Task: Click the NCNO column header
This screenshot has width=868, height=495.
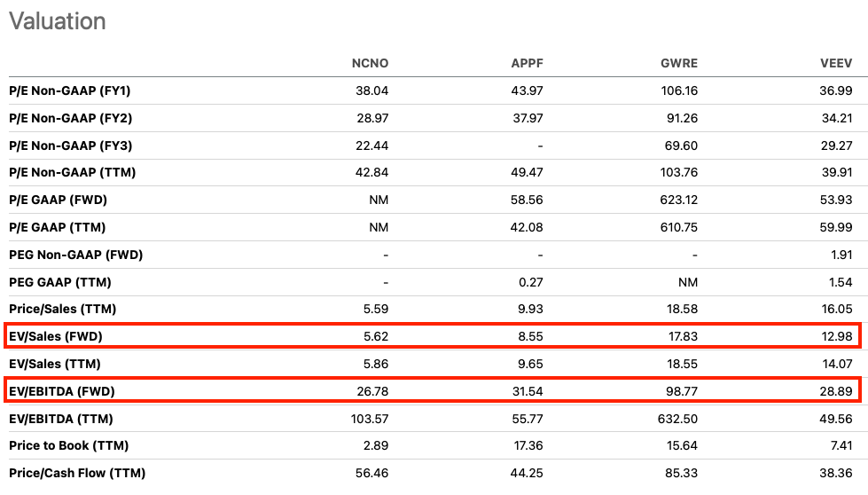Action: coord(370,63)
